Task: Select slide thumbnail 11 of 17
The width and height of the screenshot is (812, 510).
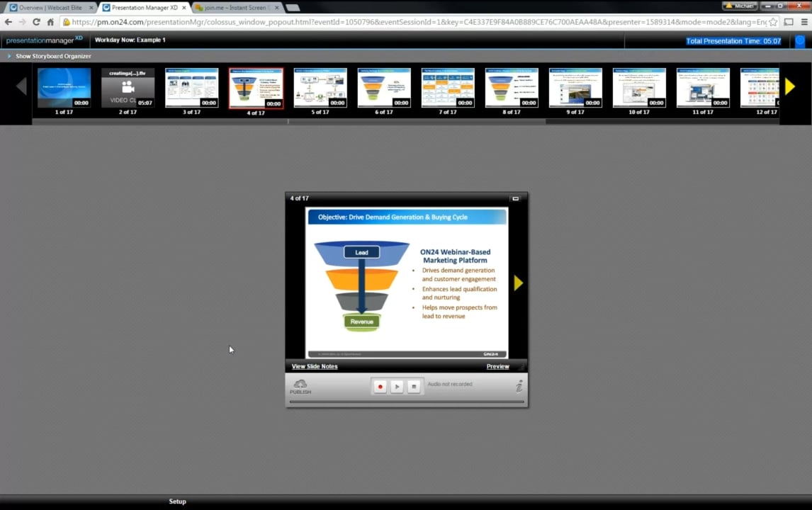Action: coord(703,88)
